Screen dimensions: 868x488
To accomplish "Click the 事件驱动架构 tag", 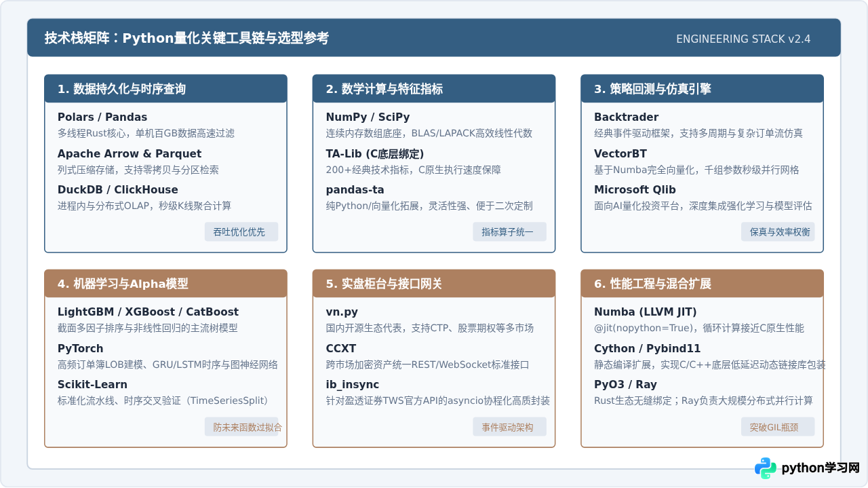I will coord(509,427).
